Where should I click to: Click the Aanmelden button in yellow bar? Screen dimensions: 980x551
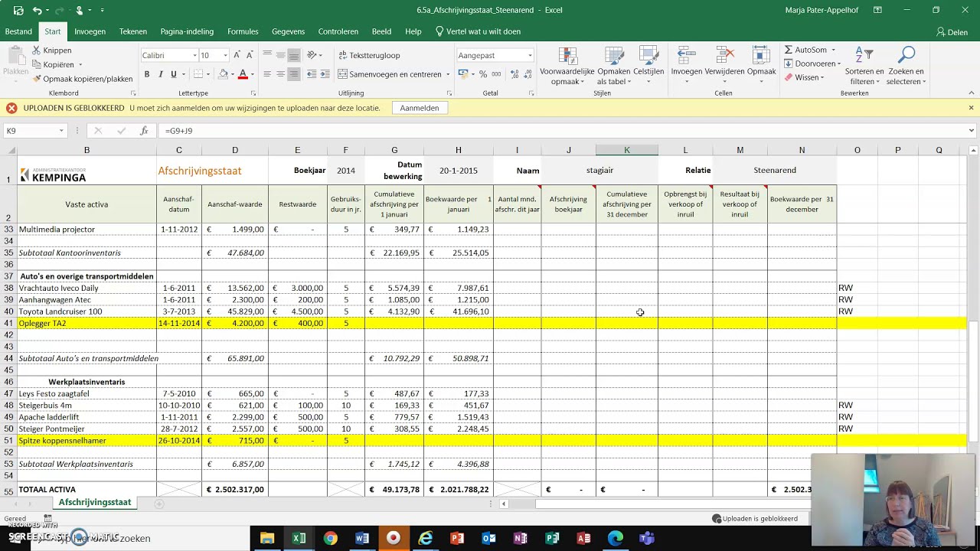(x=420, y=108)
